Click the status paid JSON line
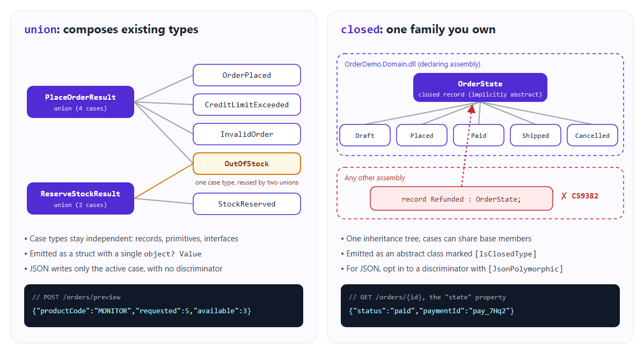 [431, 311]
